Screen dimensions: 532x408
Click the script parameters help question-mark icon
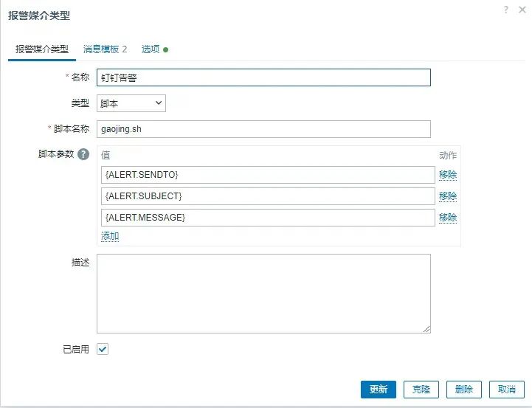[x=83, y=155]
